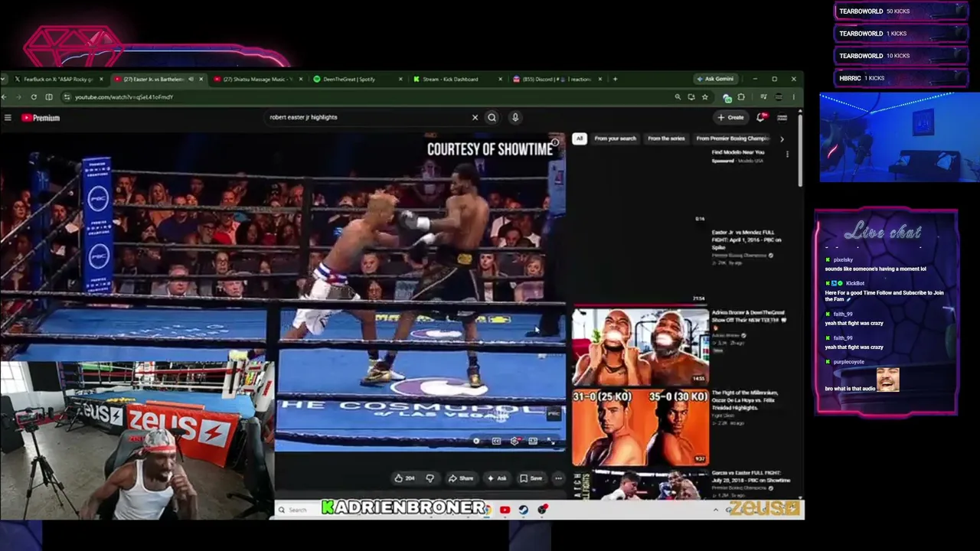980x551 pixels.
Task: Select the From the series chip
Action: pos(666,139)
